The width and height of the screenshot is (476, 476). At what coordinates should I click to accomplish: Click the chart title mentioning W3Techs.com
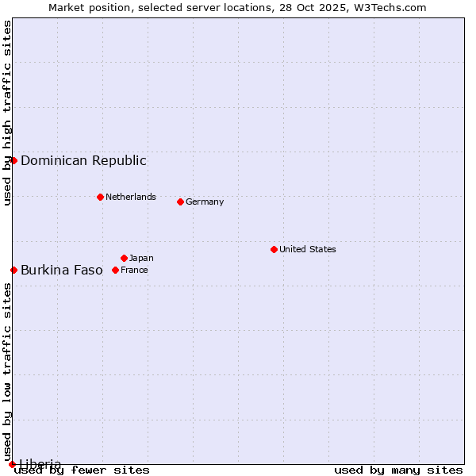pos(238,7)
